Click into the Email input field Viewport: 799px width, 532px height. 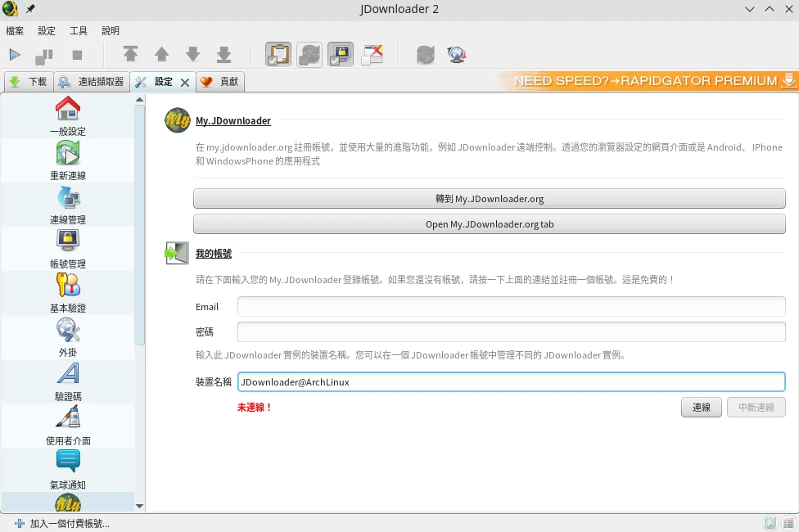[511, 307]
